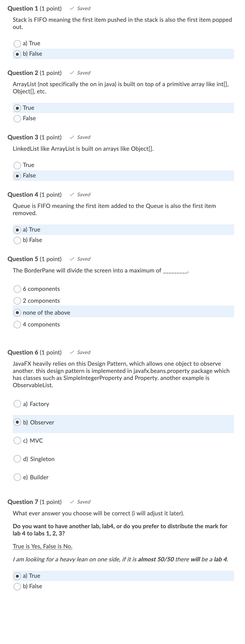Image resolution: width=245 pixels, height=644 pixels.
Task: Select True for Question 1 about Stack
Action: 17,44
